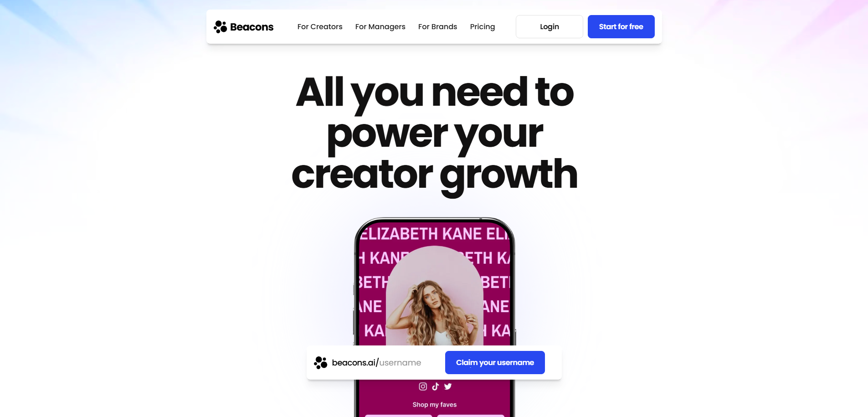Click the Beacons logo icon in navbar

(x=221, y=27)
